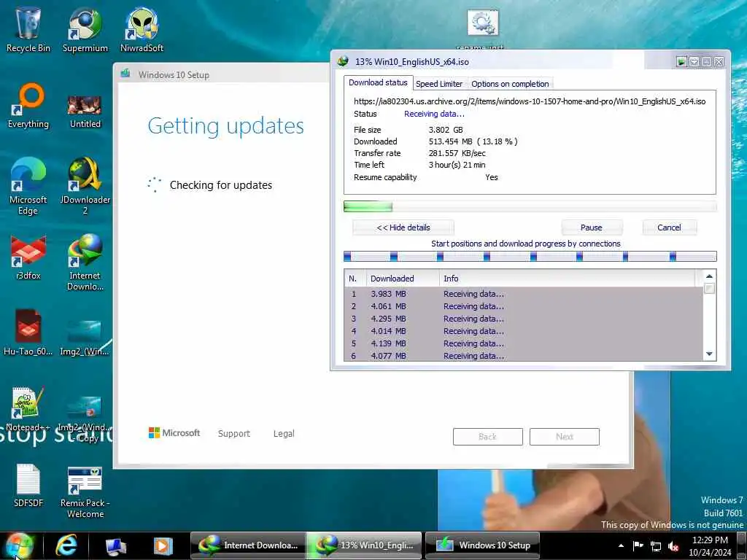Click the archive.org download URL text

pyautogui.click(x=530, y=101)
